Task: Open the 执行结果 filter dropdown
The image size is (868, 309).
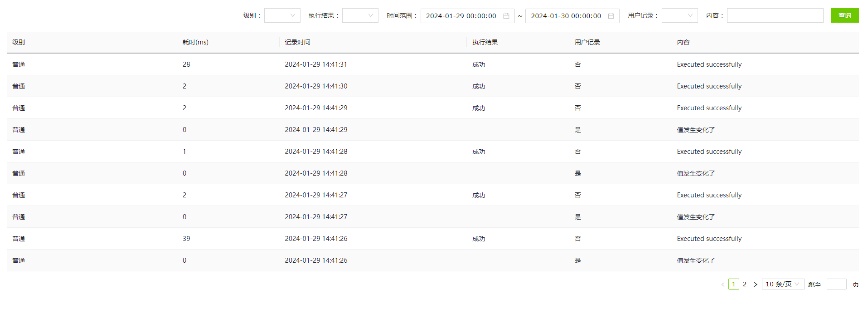Action: (360, 15)
